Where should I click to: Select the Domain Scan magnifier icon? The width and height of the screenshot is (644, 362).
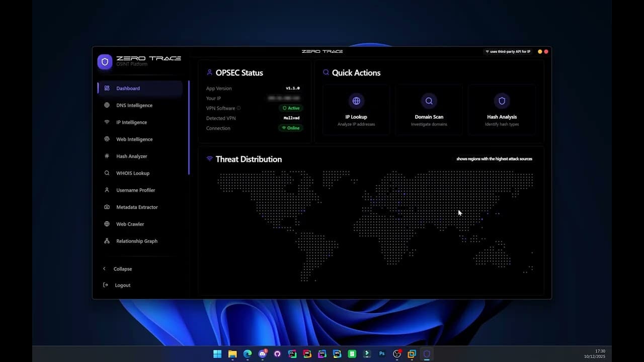429,101
